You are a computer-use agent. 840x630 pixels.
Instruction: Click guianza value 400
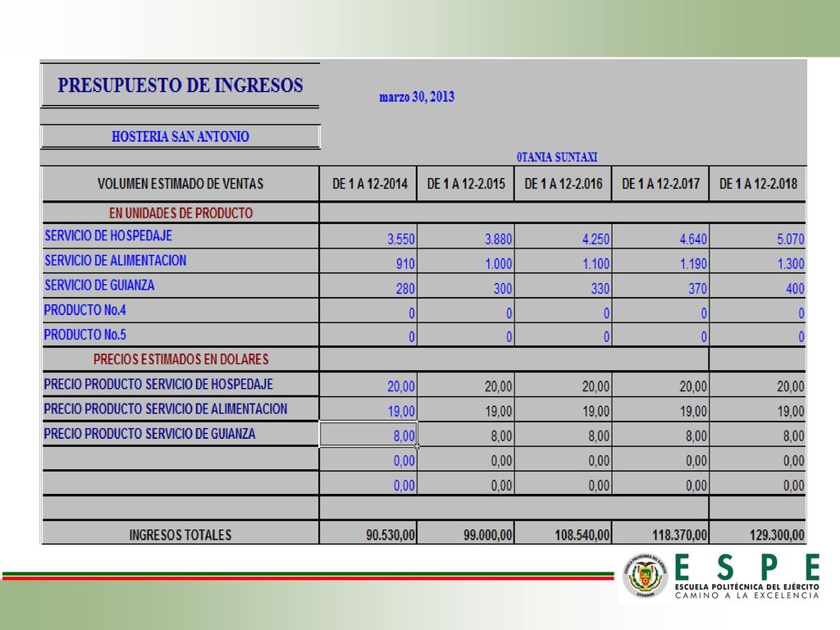point(796,289)
